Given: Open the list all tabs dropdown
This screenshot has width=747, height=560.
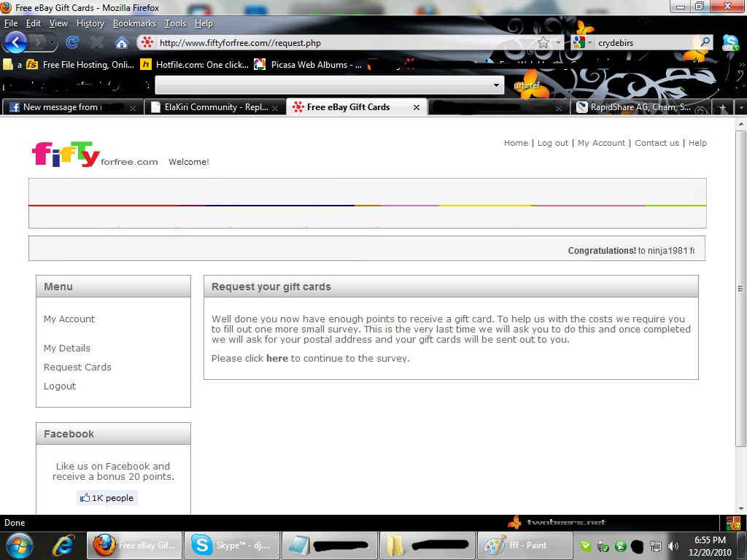Looking at the screenshot, I should pos(741,108).
